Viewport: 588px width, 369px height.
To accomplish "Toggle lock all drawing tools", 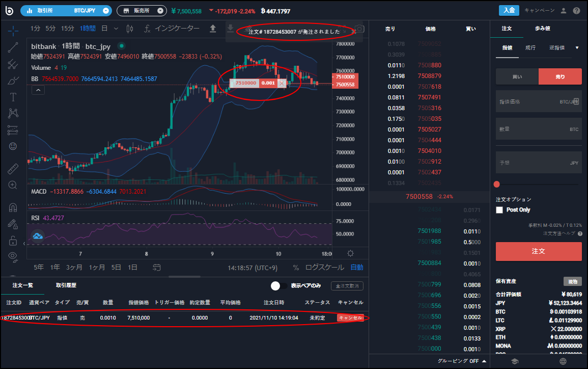I will 13,240.
